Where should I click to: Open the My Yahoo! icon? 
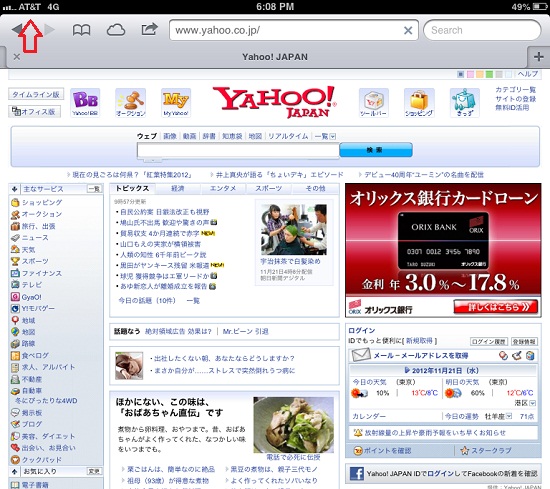coord(176,102)
